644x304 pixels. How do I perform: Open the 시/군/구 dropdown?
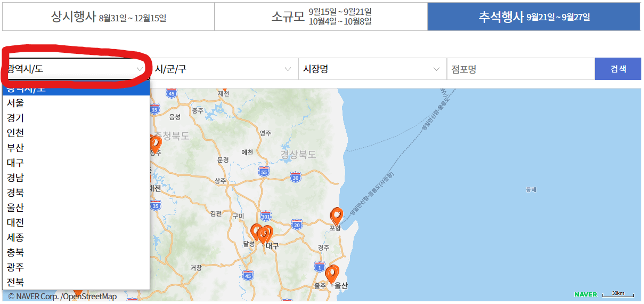click(x=224, y=69)
